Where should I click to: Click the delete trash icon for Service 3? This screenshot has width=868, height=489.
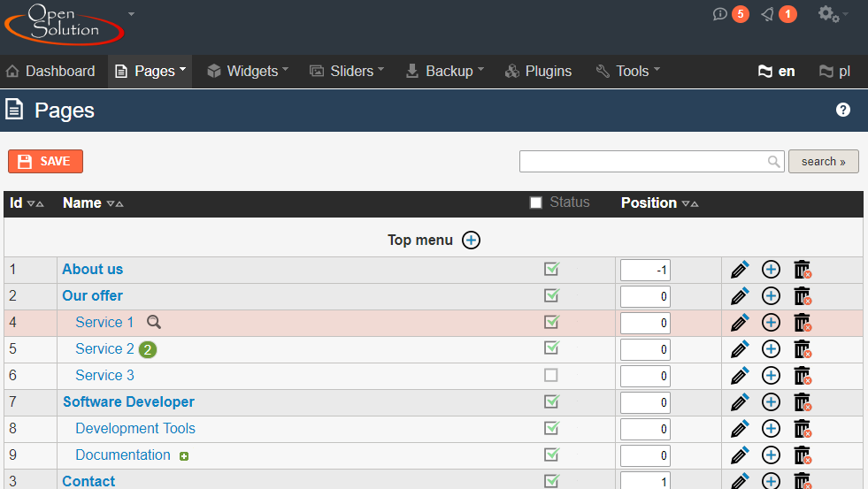pos(802,376)
